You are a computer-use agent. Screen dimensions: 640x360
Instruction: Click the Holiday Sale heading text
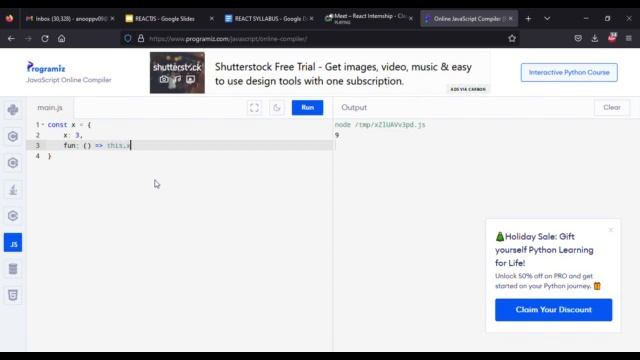[544, 250]
